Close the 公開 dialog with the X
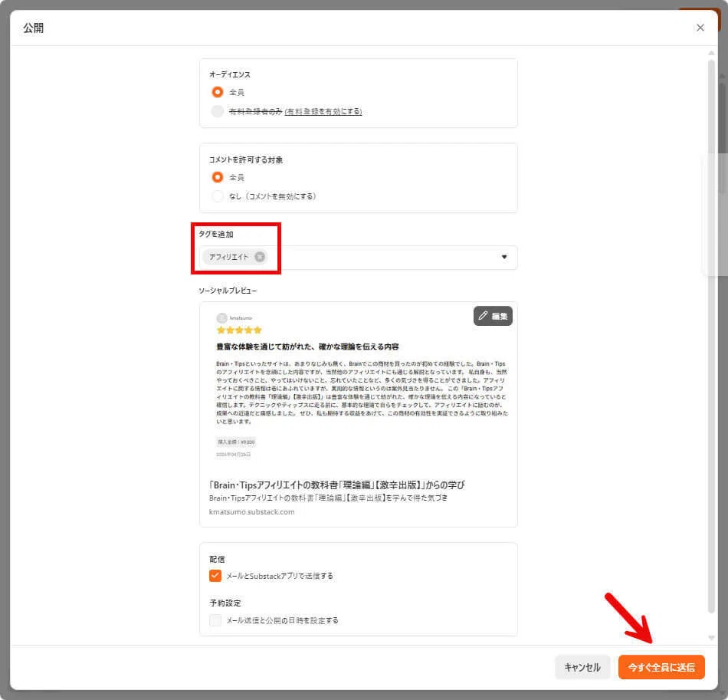 click(x=700, y=28)
